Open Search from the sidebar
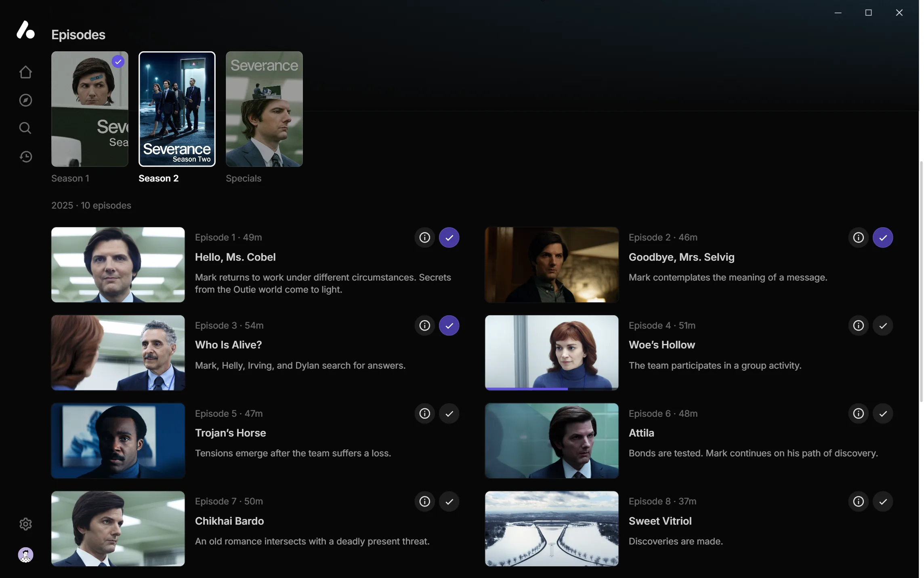The image size is (924, 578). click(x=25, y=128)
